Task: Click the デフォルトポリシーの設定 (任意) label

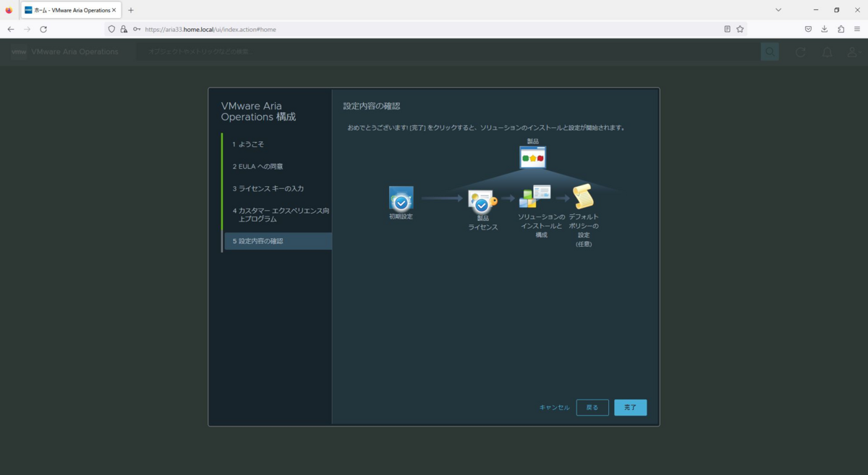Action: click(x=584, y=230)
